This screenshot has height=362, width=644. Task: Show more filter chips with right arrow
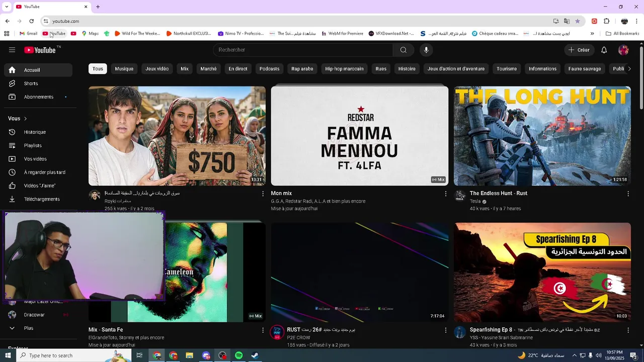tap(629, 69)
